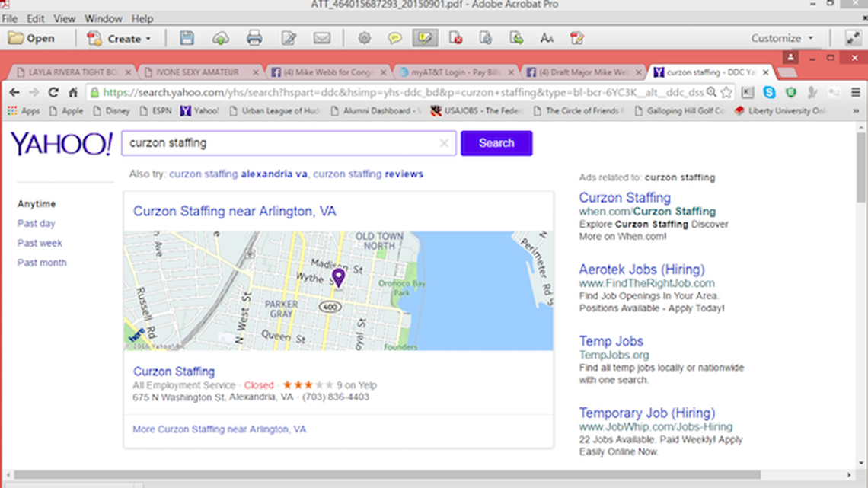
Task: Activate the highlight text tool in Acrobat
Action: pos(424,37)
